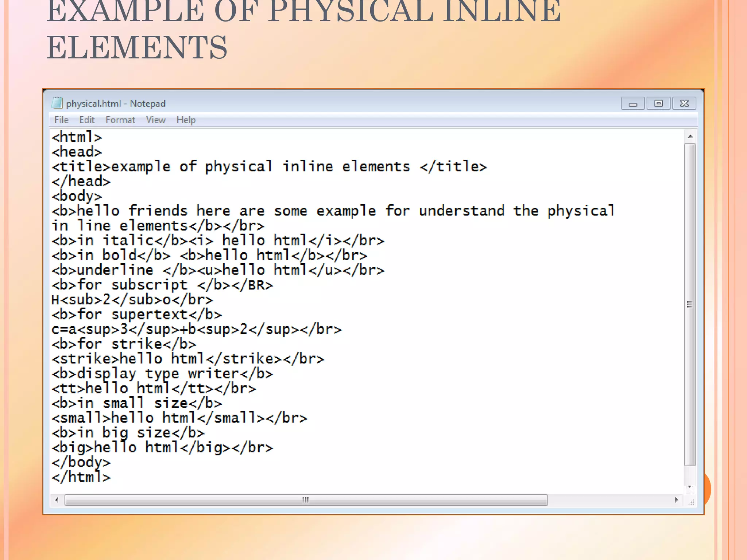Screen dimensions: 747x560
Task: Open the View menu
Action: point(156,120)
